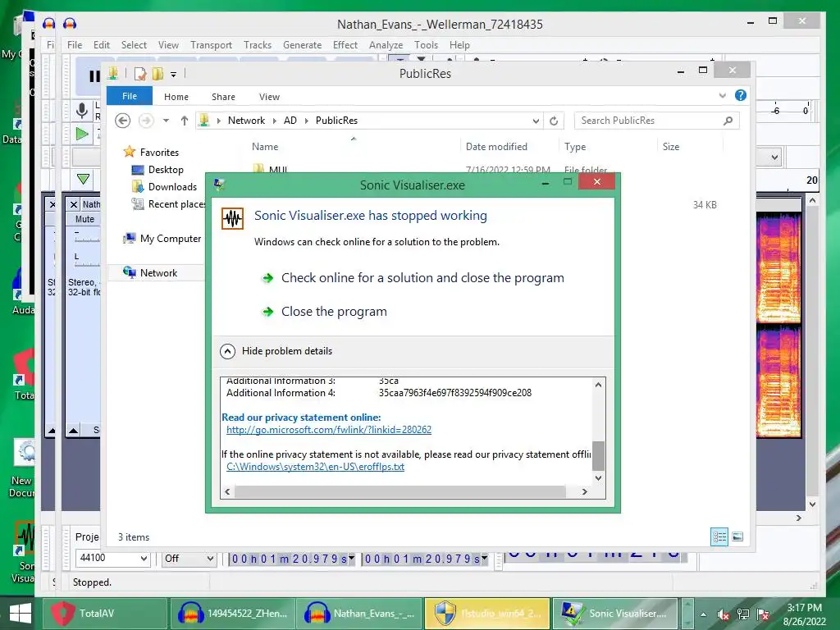
Task: Open the File tab in PublicRes explorer
Action: 130,96
